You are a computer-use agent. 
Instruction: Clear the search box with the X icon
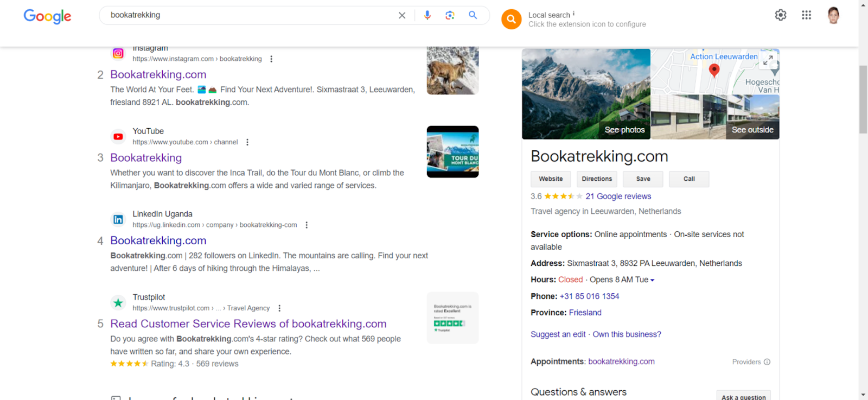click(402, 15)
